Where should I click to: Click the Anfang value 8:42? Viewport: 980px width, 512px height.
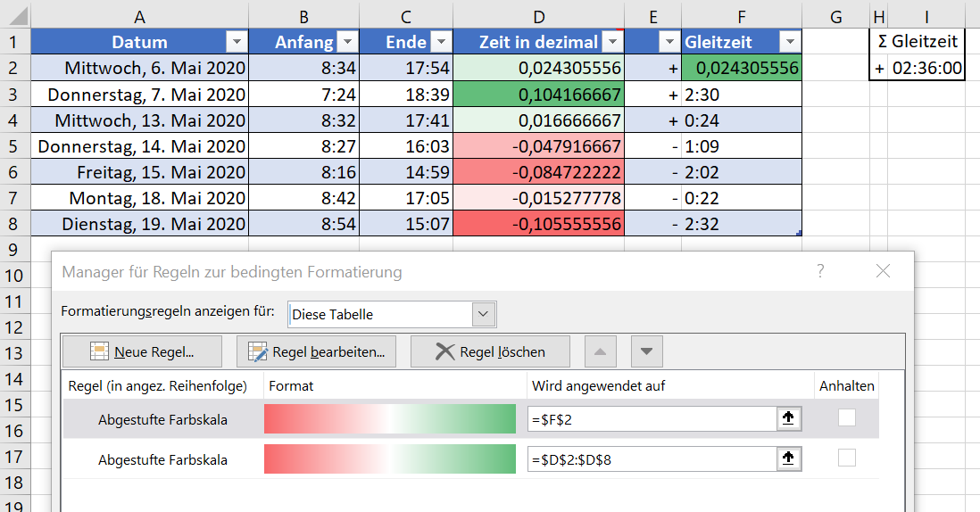304,198
